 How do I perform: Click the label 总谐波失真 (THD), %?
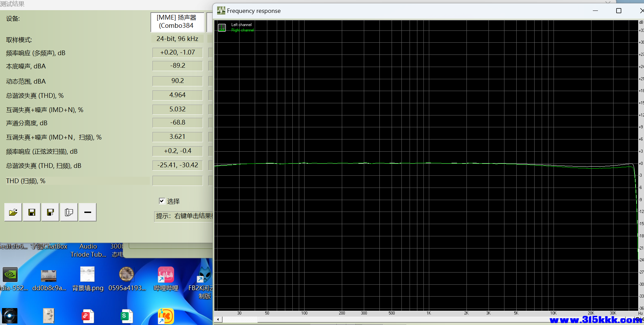(35, 96)
